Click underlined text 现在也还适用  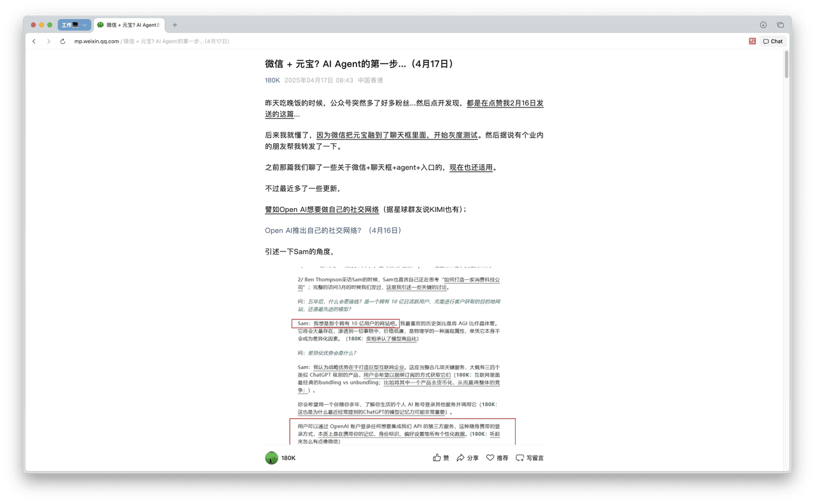471,167
